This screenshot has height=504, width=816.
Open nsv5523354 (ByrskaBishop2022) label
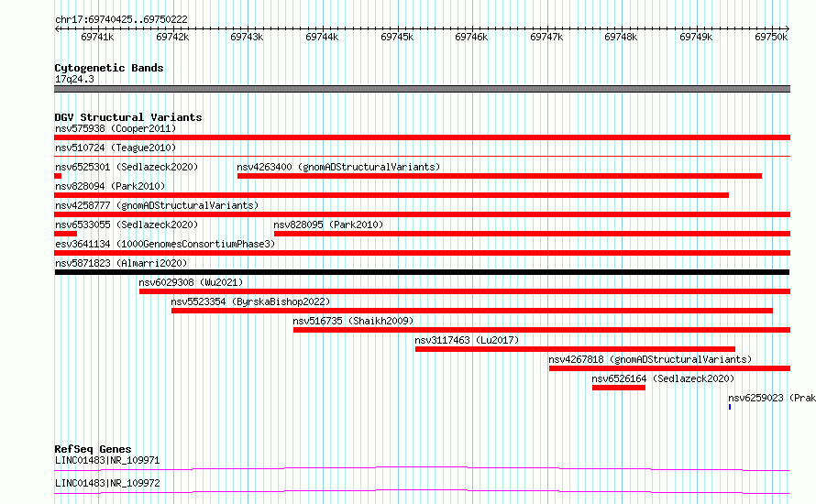pyautogui.click(x=251, y=301)
